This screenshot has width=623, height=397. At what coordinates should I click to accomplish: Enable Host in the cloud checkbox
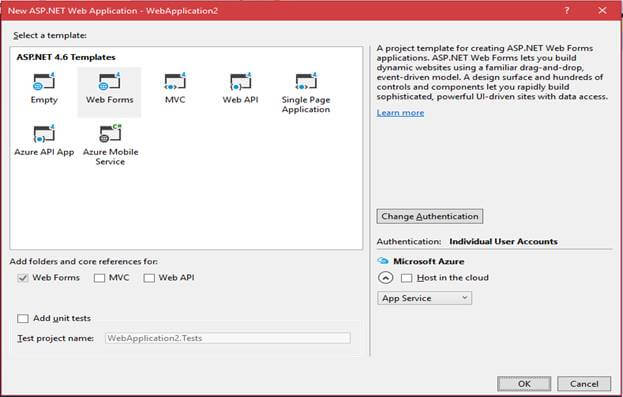(406, 278)
